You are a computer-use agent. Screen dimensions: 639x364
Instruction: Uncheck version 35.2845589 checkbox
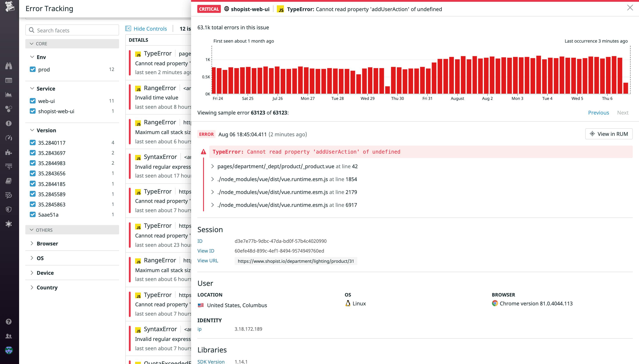(32, 194)
